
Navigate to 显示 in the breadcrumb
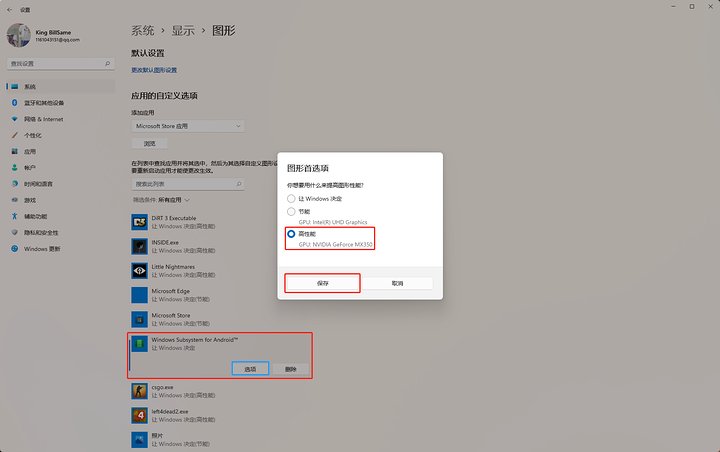coord(183,31)
